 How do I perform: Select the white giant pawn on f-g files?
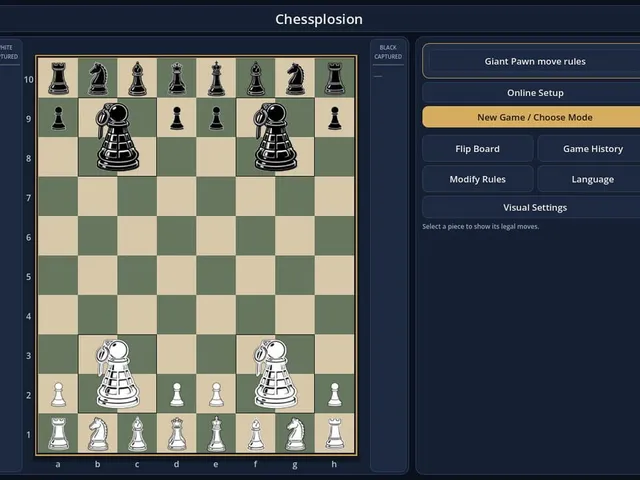pos(276,374)
